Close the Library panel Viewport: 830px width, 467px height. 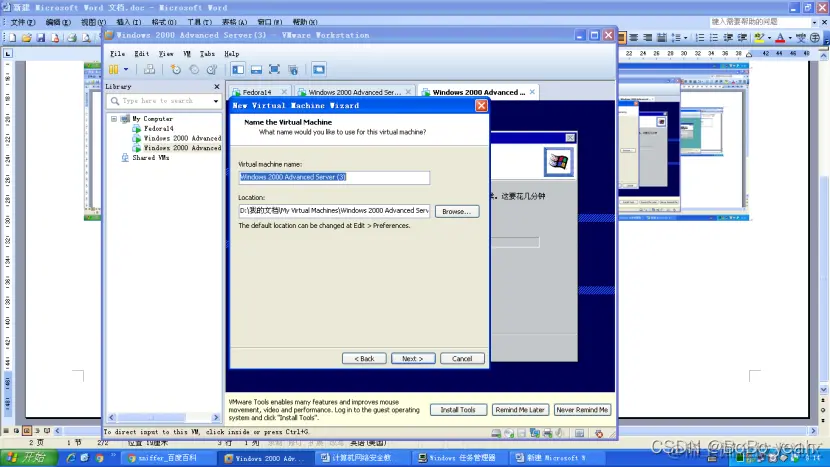tap(216, 86)
